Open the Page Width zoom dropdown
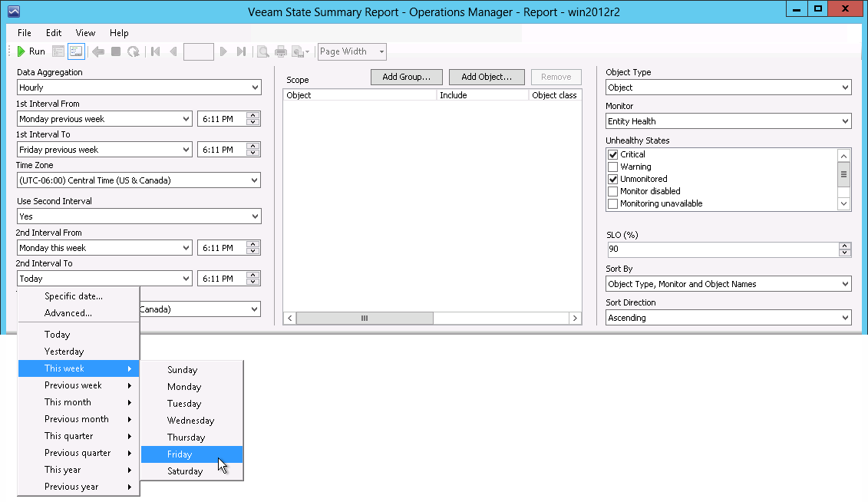The height and width of the screenshot is (502, 868). (352, 51)
